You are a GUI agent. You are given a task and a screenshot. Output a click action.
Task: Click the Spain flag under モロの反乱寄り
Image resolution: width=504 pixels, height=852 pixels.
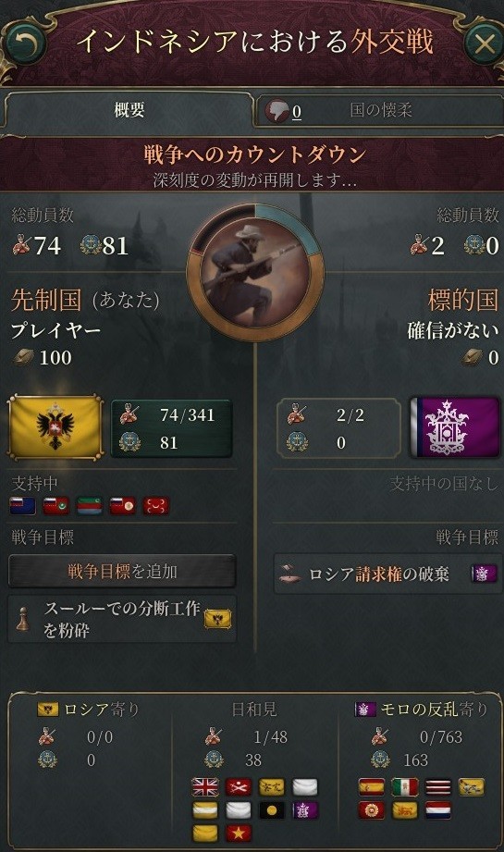click(372, 786)
